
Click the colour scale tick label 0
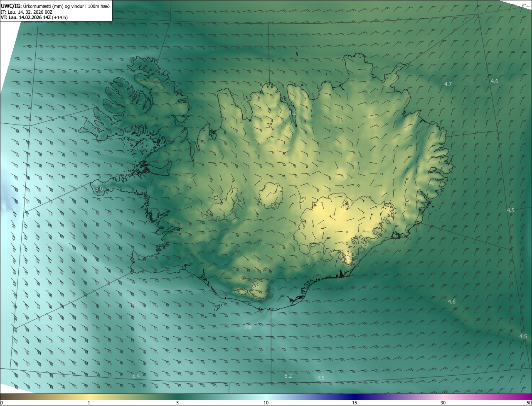(2, 403)
